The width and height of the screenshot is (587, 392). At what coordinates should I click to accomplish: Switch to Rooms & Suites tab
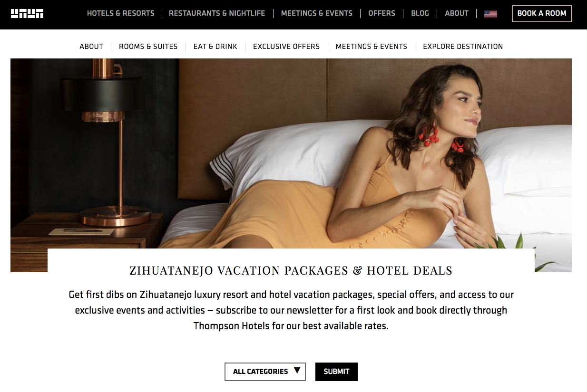point(148,47)
